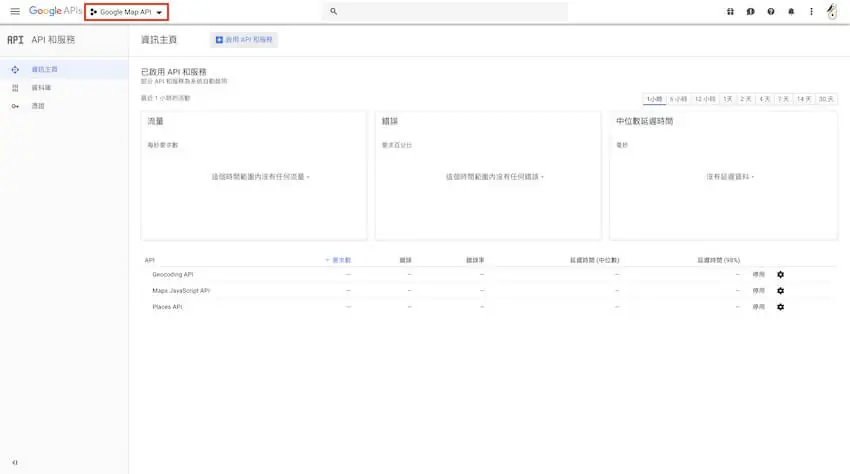This screenshot has height=474, width=850.
Task: Select the 1天 time range
Action: click(x=728, y=99)
